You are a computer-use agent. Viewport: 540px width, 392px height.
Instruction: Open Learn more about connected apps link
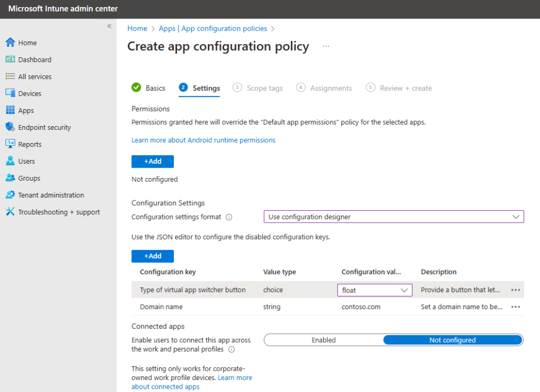coord(192,382)
